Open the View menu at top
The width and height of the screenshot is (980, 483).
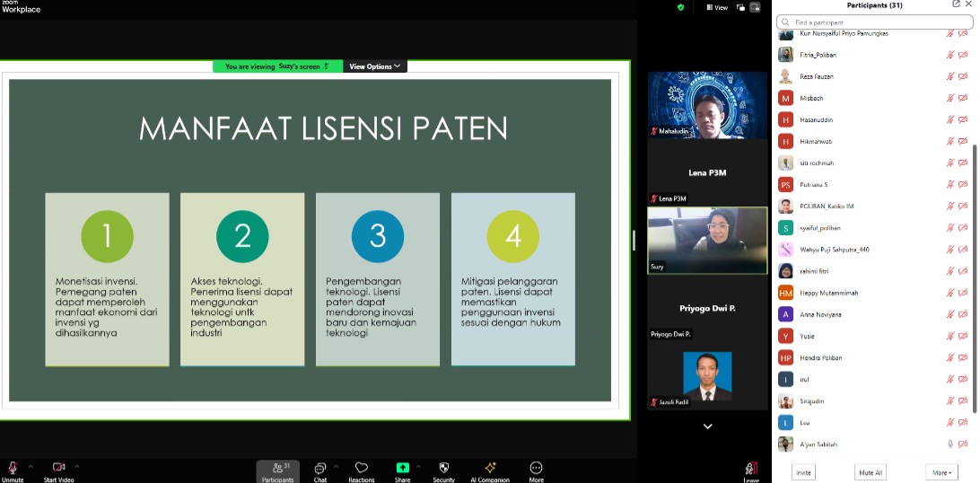pos(717,7)
